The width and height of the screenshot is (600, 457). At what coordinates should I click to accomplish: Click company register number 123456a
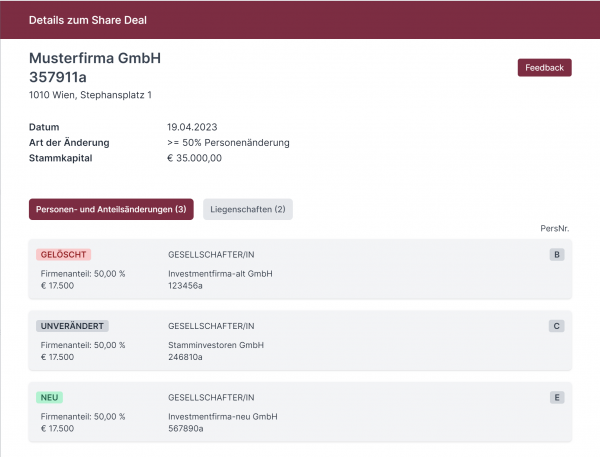point(185,286)
